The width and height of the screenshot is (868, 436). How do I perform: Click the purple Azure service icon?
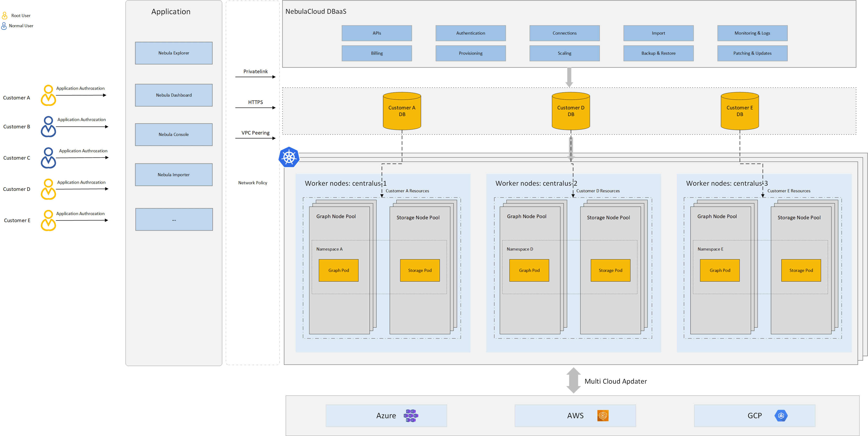click(411, 416)
